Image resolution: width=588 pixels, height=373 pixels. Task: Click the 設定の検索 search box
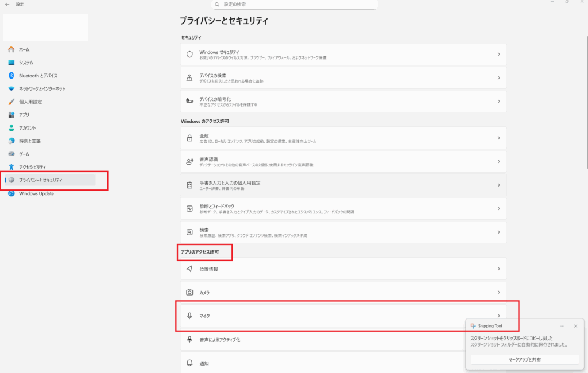294,5
